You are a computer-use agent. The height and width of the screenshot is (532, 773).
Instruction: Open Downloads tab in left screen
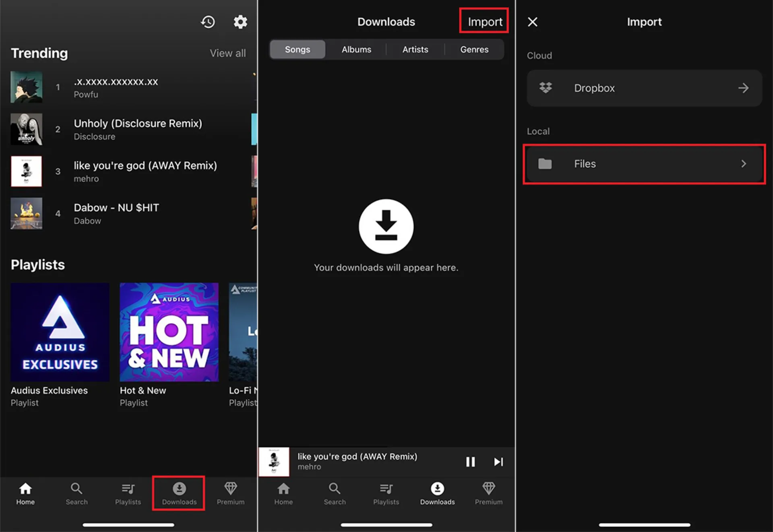[x=179, y=494]
